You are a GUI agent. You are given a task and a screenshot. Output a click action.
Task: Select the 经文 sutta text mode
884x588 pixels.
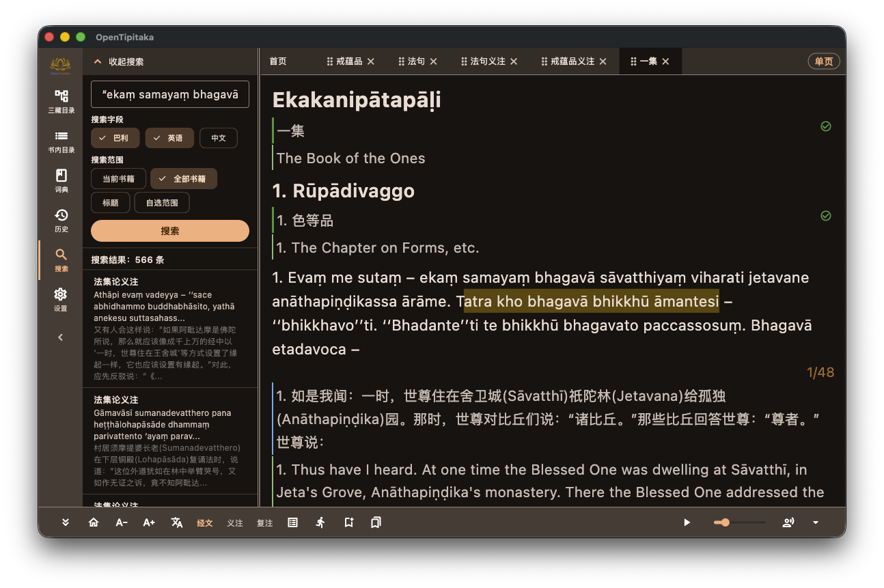(x=205, y=523)
